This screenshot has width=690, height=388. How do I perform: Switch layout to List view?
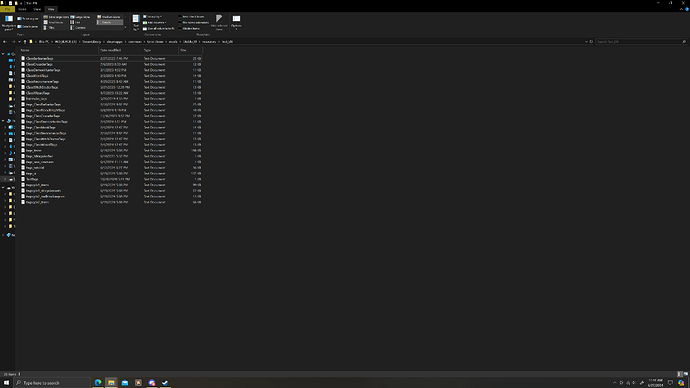pyautogui.click(x=76, y=22)
